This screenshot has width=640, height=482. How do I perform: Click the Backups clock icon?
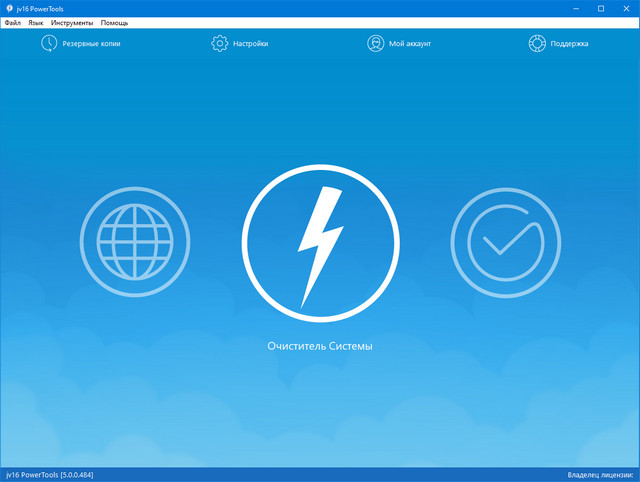click(49, 44)
